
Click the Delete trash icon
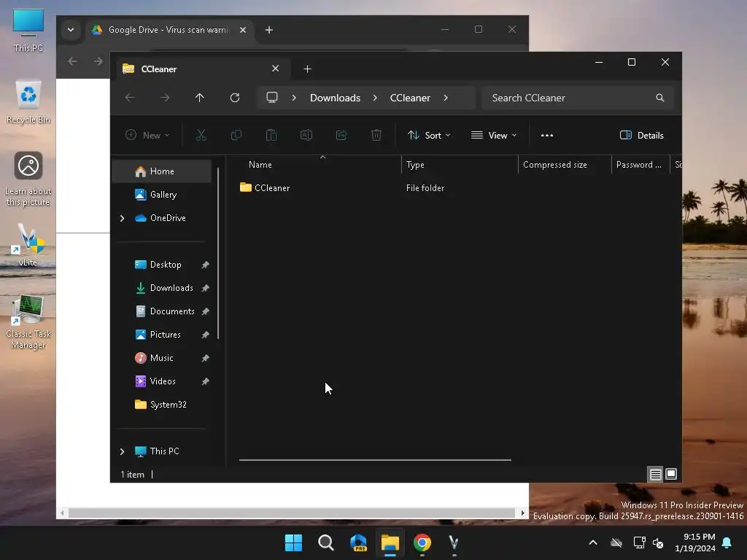coord(376,135)
